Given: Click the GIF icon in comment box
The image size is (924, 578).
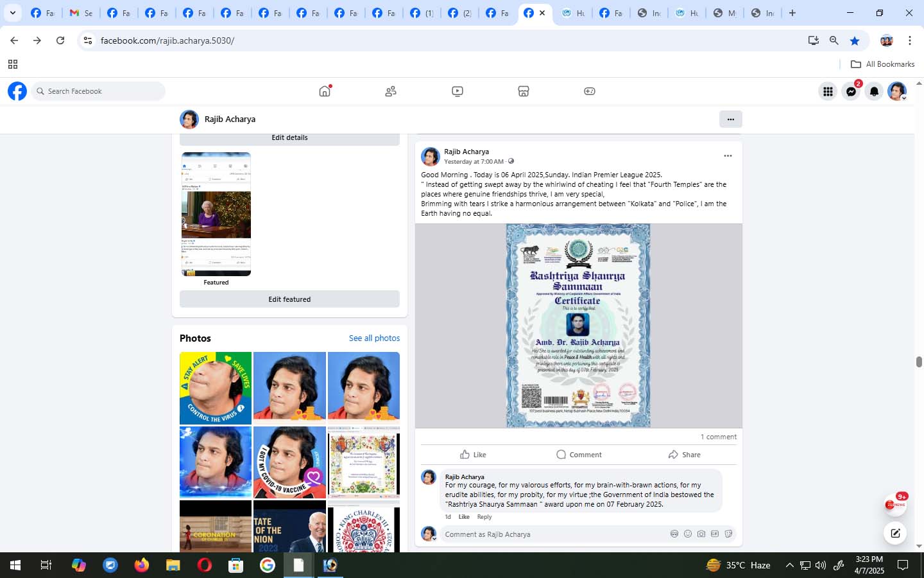Looking at the screenshot, I should coord(715,534).
